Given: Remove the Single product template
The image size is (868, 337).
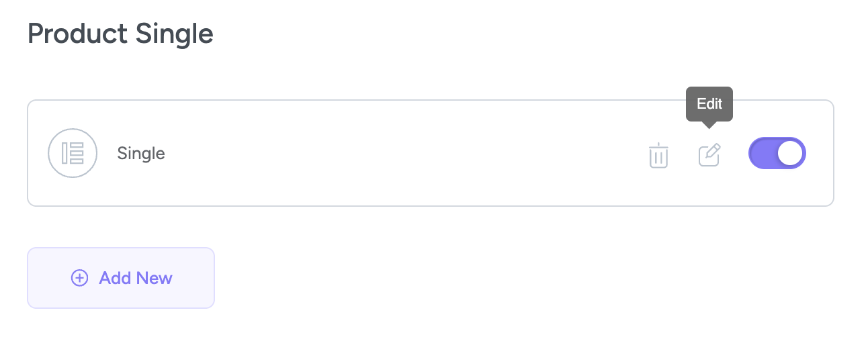Looking at the screenshot, I should click(658, 155).
